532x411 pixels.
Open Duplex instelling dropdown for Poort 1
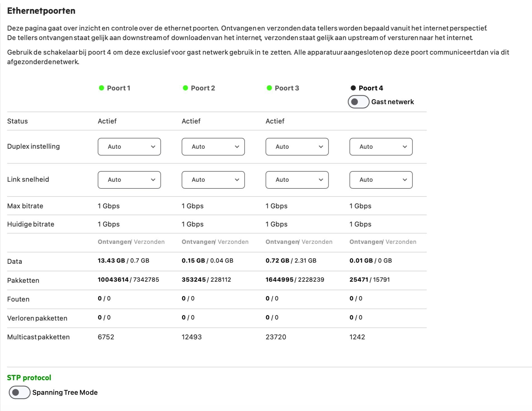129,147
